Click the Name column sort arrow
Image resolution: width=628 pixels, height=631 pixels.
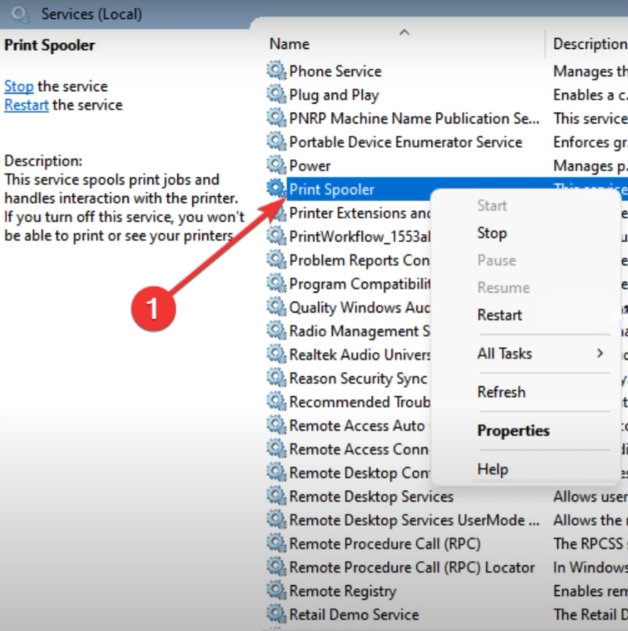pos(404,32)
